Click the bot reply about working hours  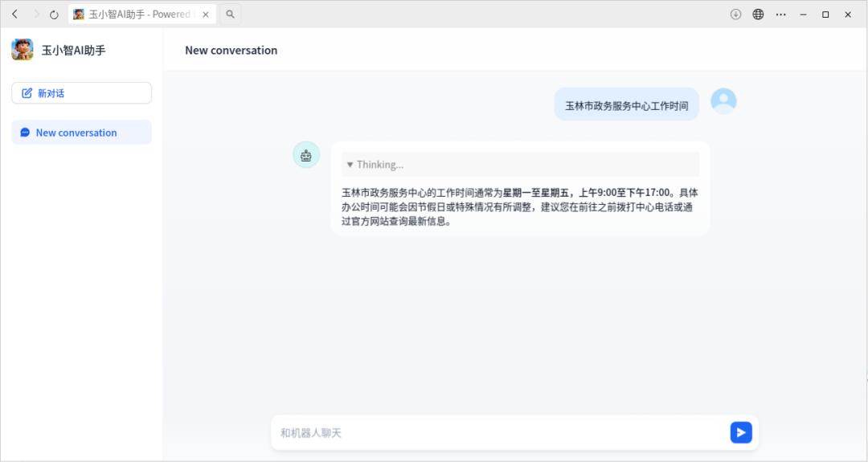(x=520, y=207)
